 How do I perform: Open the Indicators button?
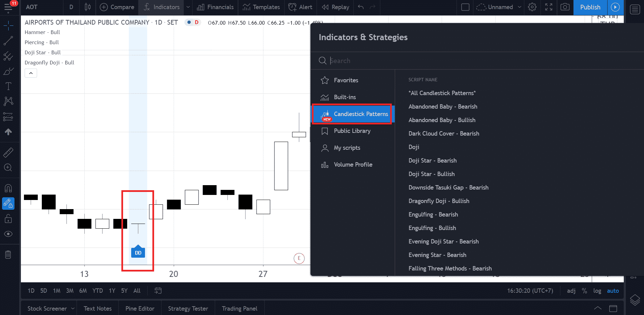click(x=161, y=7)
